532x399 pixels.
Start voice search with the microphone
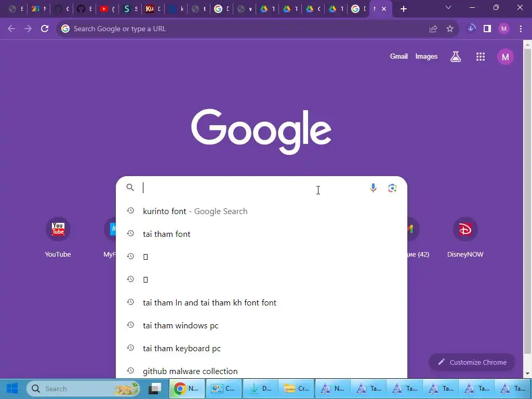coord(373,188)
